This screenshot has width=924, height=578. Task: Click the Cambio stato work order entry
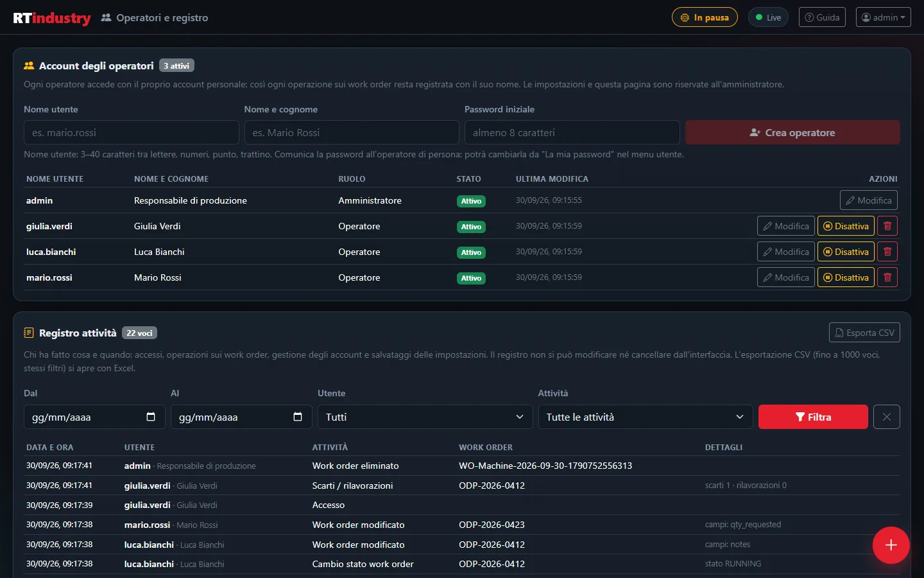(363, 564)
